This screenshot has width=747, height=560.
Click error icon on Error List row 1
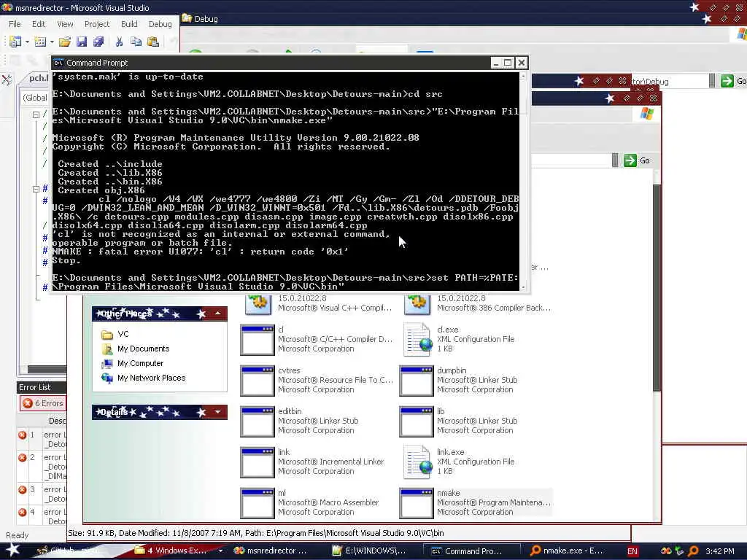23,435
